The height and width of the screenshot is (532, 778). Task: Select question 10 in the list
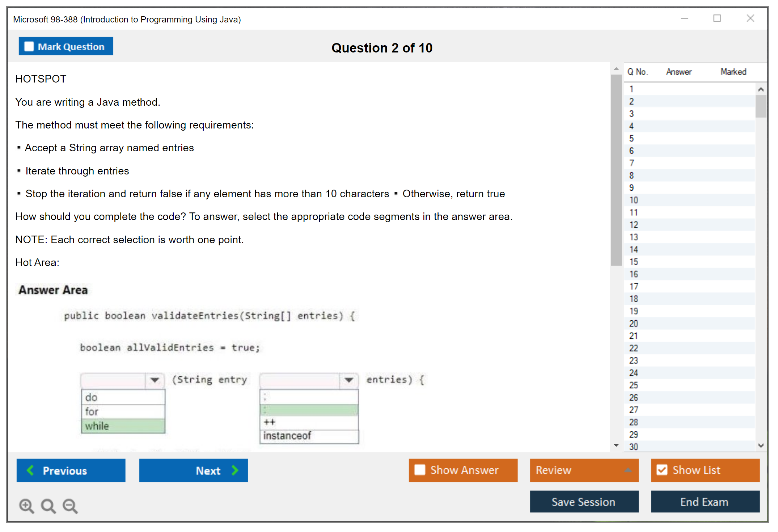click(x=634, y=200)
